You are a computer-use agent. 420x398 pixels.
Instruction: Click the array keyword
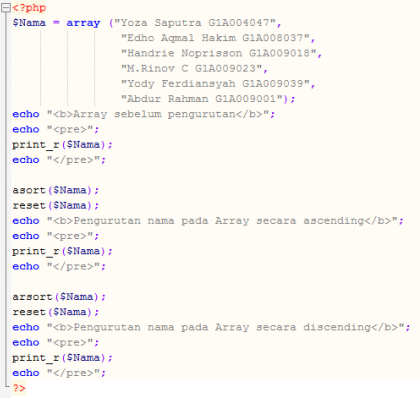coord(83,23)
